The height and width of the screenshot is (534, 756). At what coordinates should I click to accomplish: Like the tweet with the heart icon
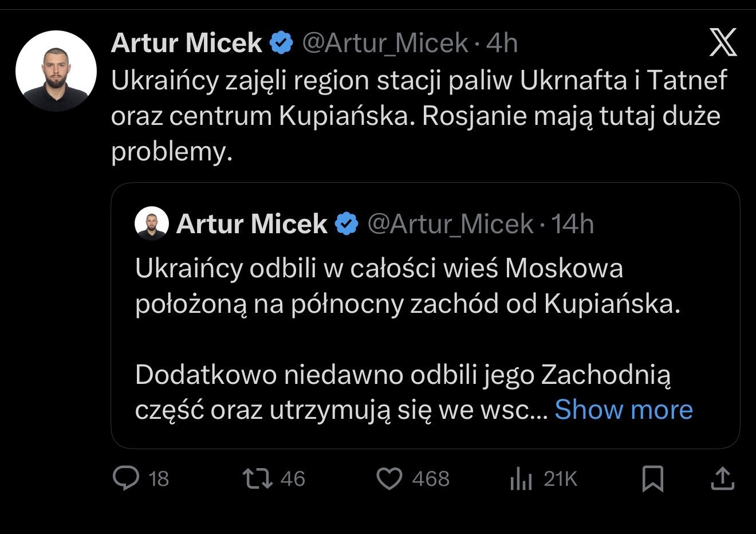point(389,478)
